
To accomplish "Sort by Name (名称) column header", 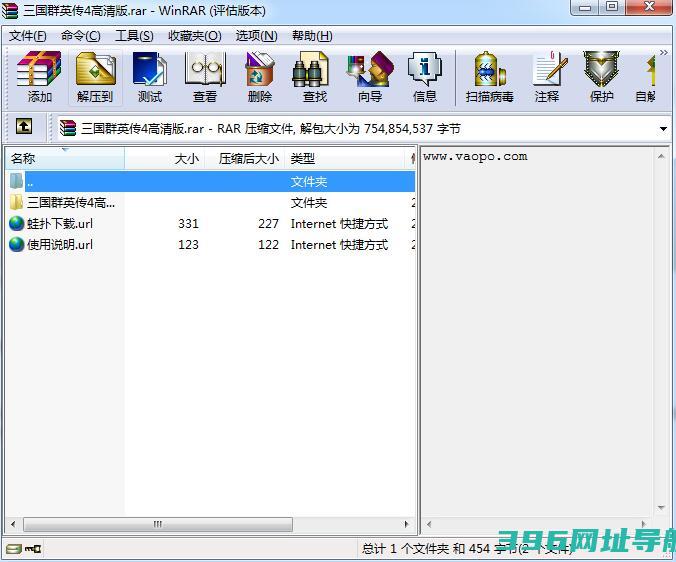I will pos(65,159).
